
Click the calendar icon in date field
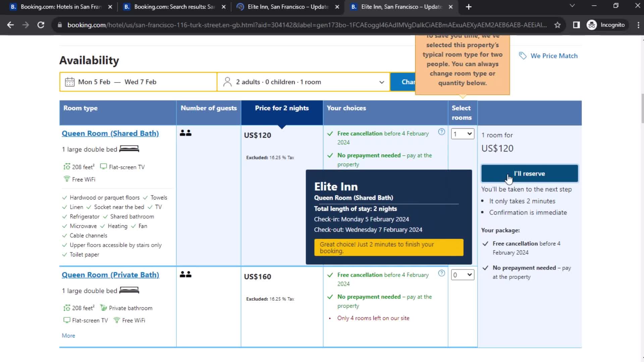(x=70, y=82)
